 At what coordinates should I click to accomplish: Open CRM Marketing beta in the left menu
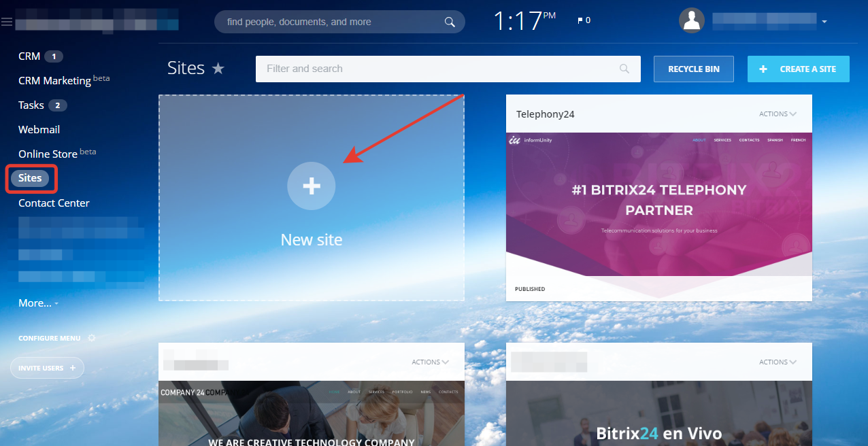pyautogui.click(x=64, y=80)
